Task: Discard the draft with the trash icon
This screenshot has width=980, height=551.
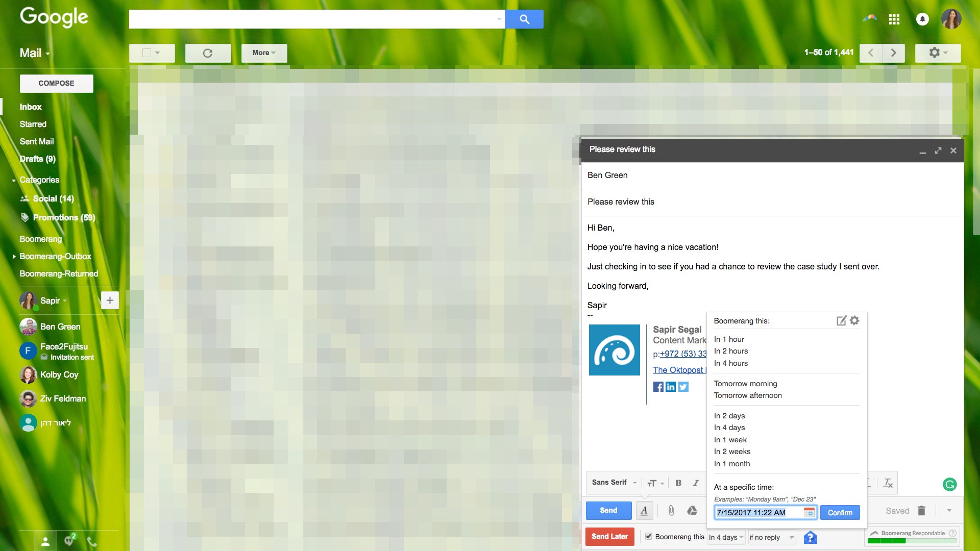Action: pyautogui.click(x=921, y=511)
